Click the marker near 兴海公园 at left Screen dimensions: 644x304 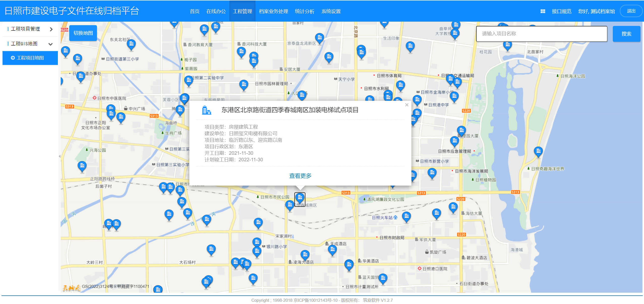click(x=82, y=167)
